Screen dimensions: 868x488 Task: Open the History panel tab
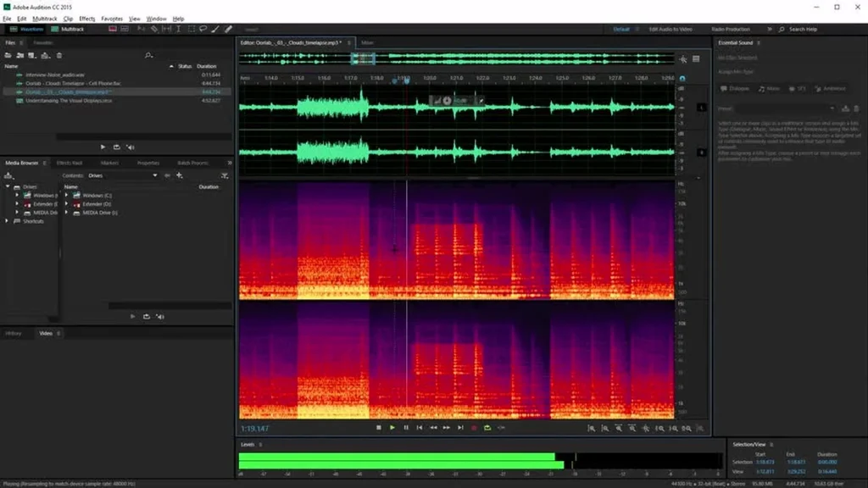tap(14, 334)
